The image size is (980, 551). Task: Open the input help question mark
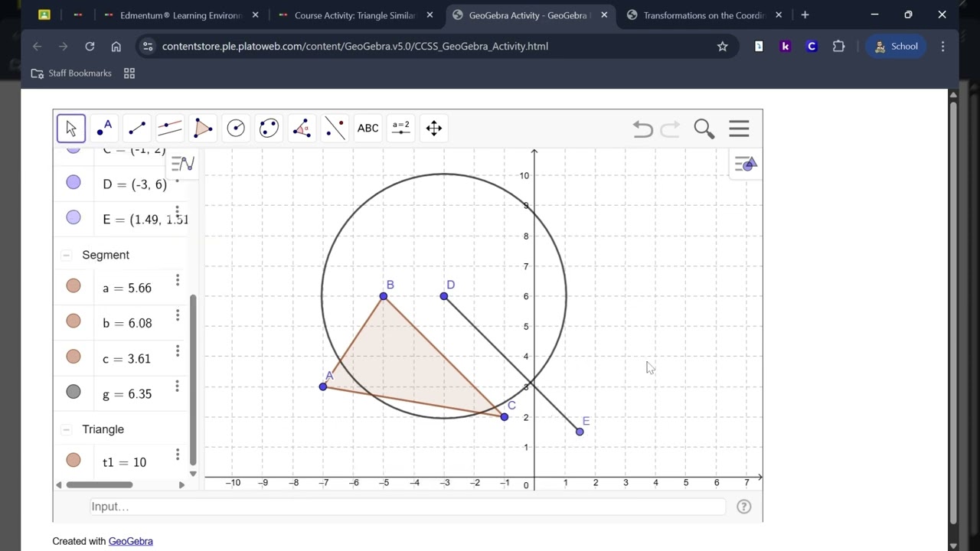[x=743, y=507]
